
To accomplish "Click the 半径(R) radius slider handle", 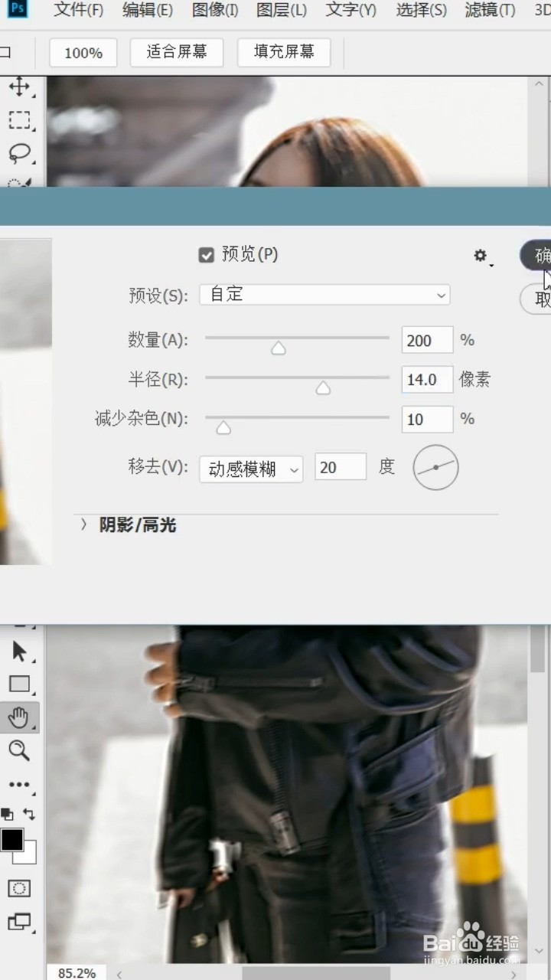I will (323, 388).
